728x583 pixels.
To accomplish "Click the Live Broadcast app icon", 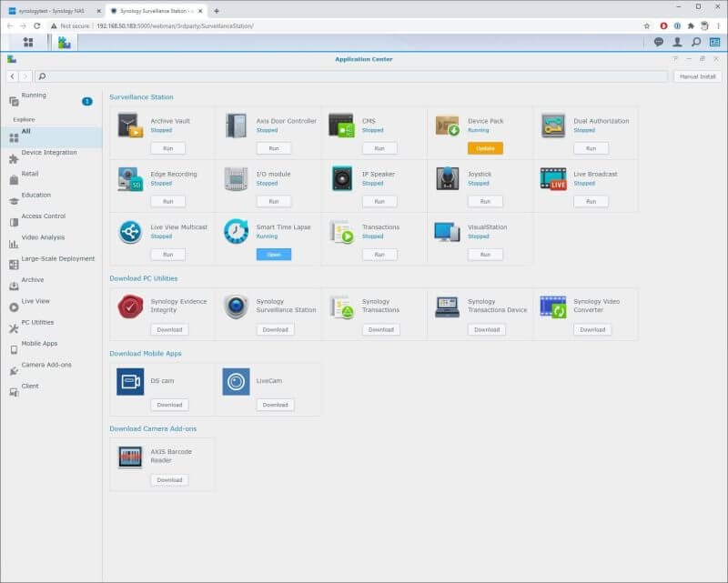I will coord(552,178).
